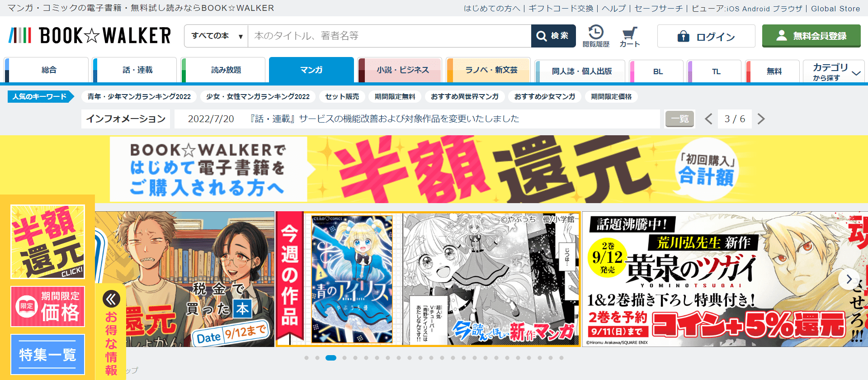The height and width of the screenshot is (380, 868).
Task: Jump to the last carousel dot
Action: [561, 358]
